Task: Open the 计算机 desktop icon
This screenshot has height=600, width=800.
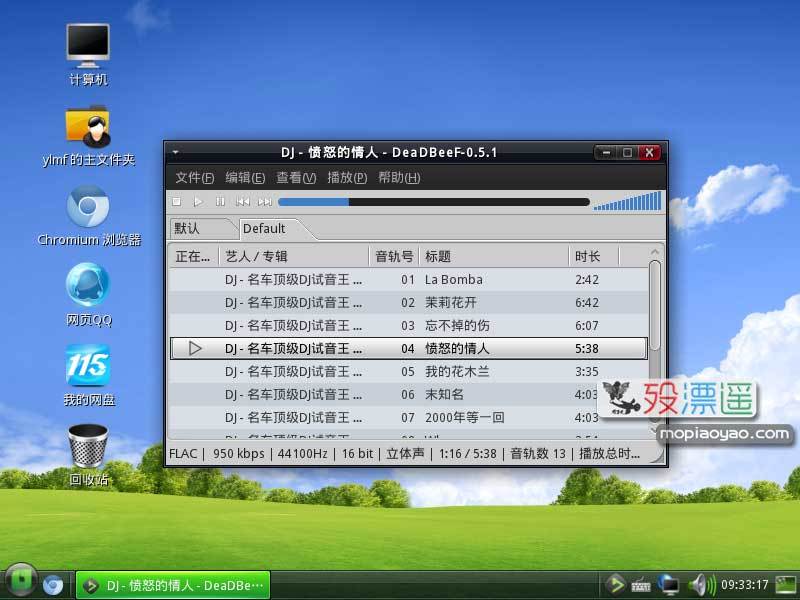Action: pyautogui.click(x=88, y=54)
